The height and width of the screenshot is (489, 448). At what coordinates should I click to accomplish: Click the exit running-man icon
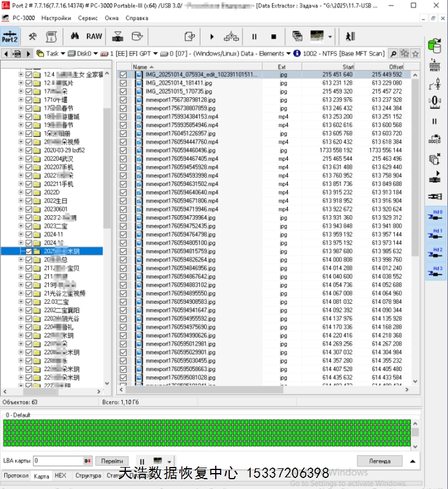click(x=350, y=37)
